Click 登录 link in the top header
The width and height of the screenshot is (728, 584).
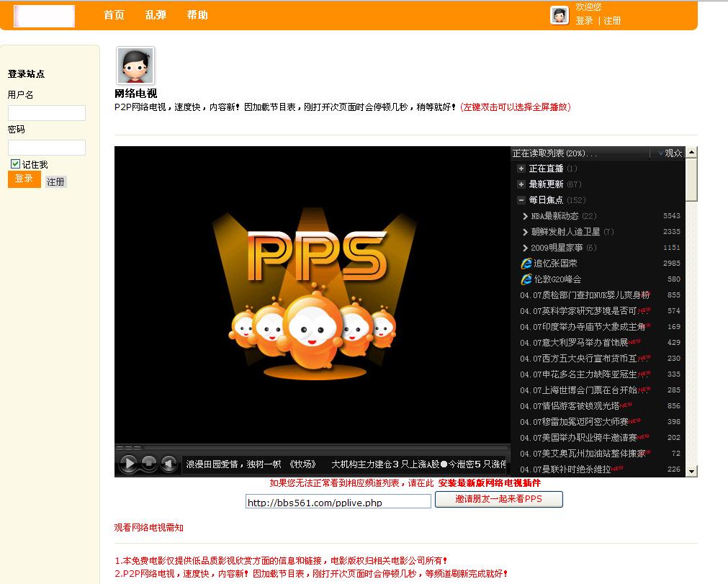(584, 21)
